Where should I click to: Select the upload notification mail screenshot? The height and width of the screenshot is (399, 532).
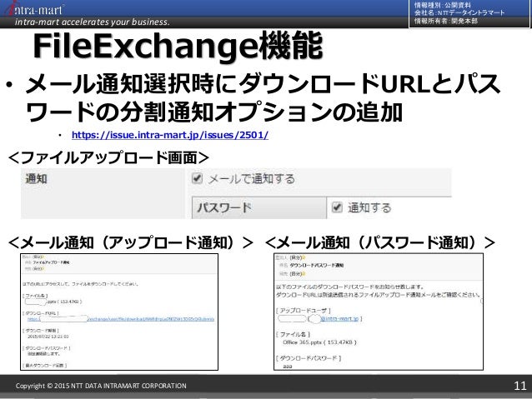(x=119, y=312)
